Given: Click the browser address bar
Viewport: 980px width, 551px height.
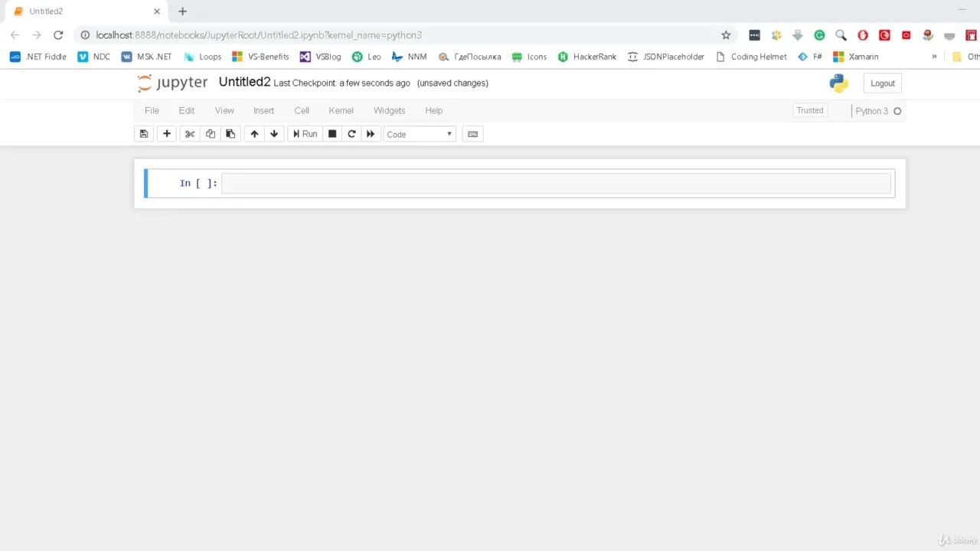Looking at the screenshot, I should pos(406,35).
